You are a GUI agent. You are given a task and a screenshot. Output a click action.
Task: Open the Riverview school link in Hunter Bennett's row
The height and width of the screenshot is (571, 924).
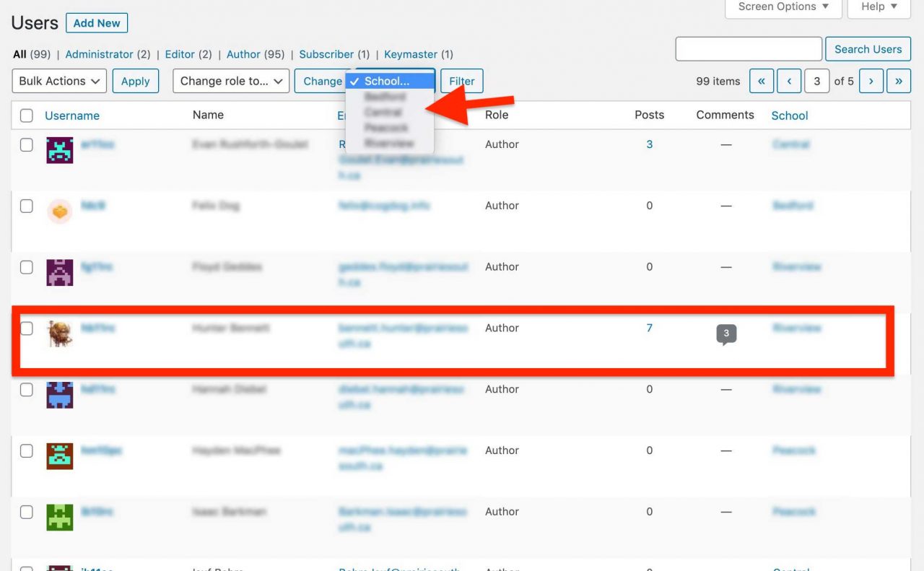pyautogui.click(x=796, y=328)
